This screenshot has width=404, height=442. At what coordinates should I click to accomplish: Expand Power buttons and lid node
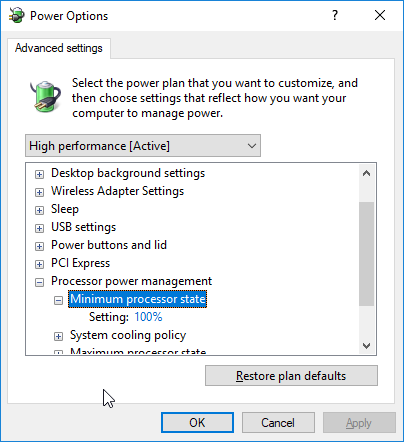[x=39, y=246]
